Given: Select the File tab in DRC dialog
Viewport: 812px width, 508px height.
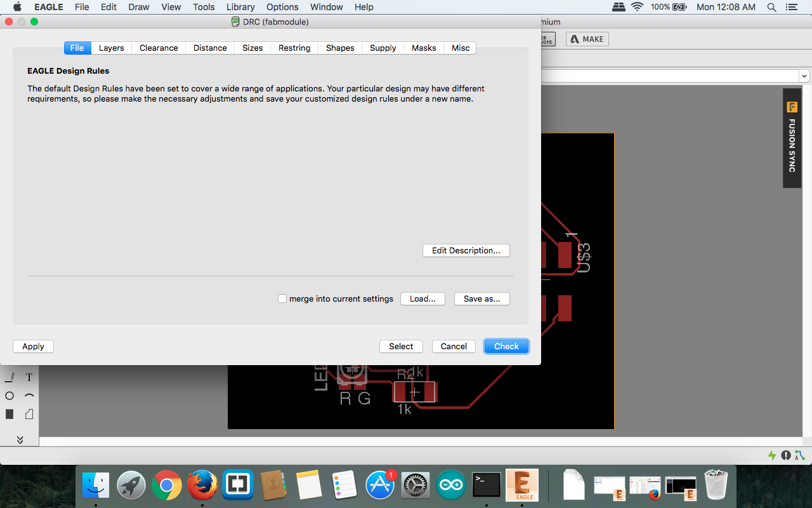Looking at the screenshot, I should click(77, 48).
